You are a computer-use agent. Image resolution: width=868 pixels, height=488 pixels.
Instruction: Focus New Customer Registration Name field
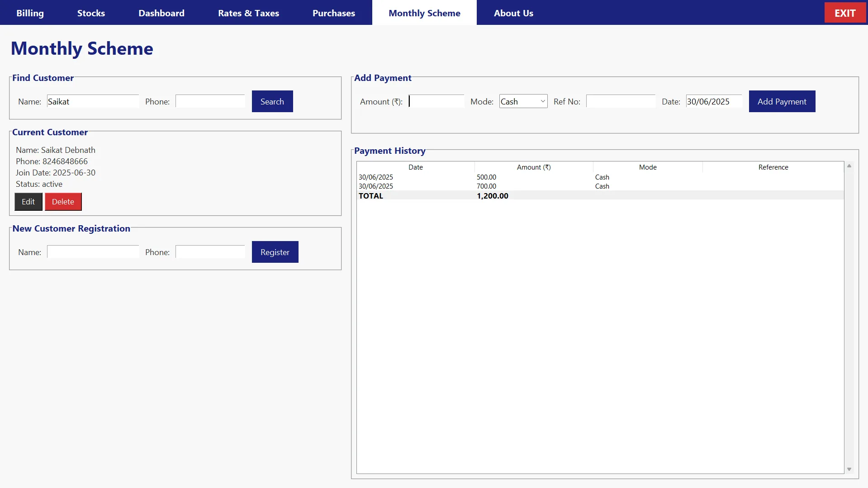pos(93,252)
